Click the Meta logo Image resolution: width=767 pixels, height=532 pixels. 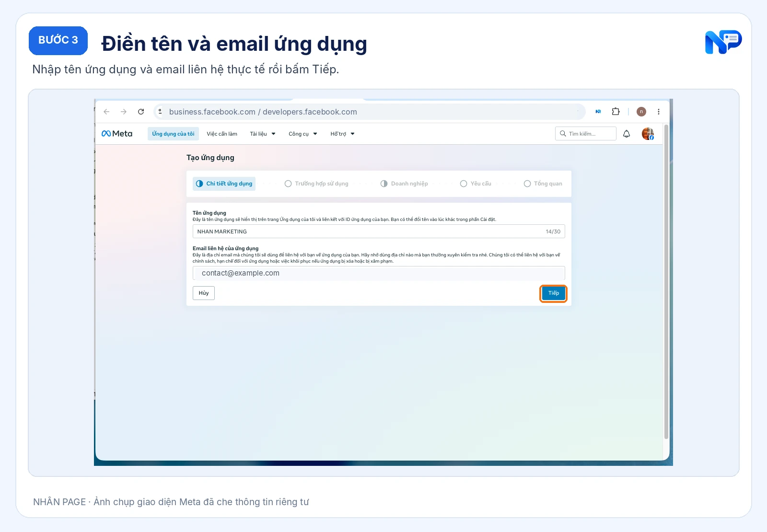click(x=117, y=134)
